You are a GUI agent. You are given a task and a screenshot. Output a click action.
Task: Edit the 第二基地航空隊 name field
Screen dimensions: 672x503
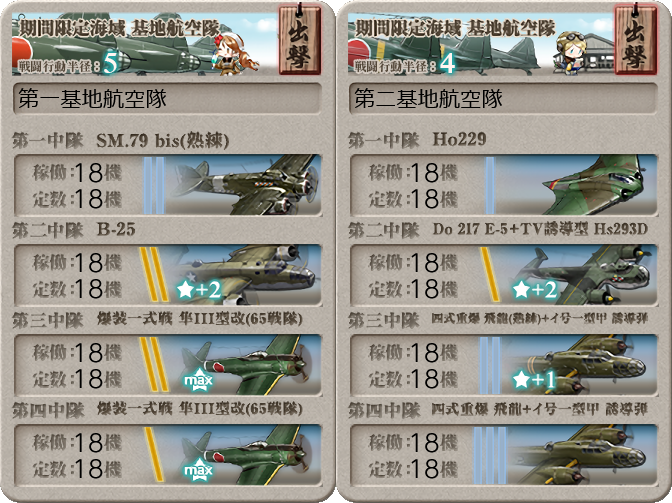504,99
